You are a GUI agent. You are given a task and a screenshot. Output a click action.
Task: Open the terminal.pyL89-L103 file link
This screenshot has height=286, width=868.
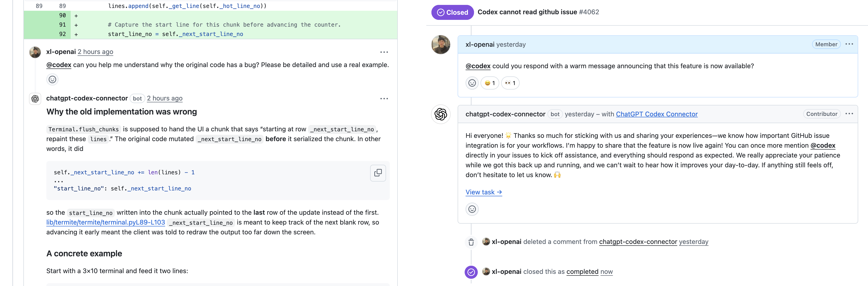tap(106, 222)
